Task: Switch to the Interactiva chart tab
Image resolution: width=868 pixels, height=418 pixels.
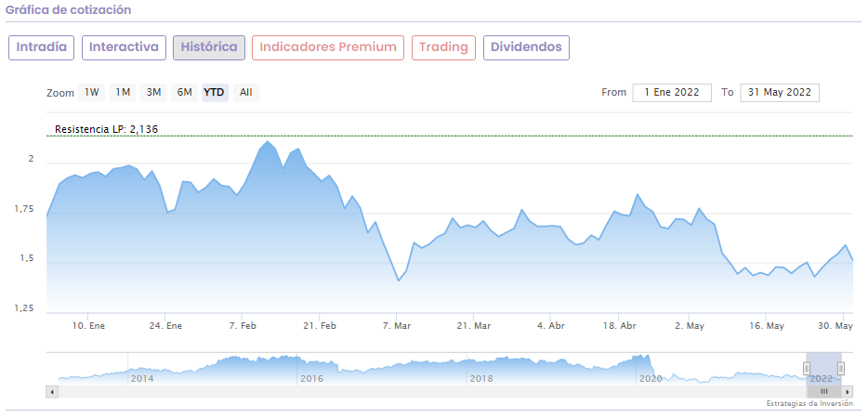Action: [125, 47]
